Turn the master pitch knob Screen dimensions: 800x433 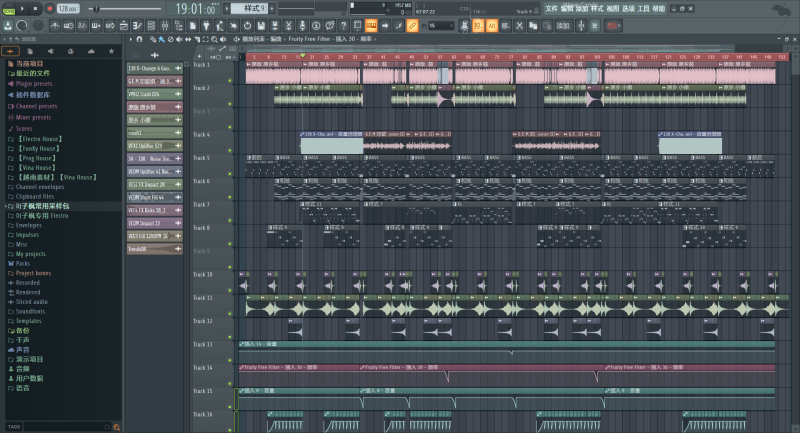38,25
